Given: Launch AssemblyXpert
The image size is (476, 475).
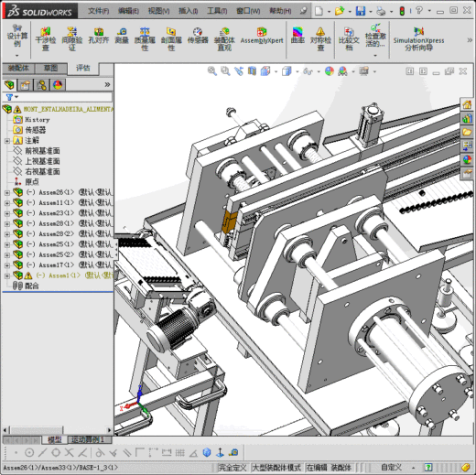Looking at the screenshot, I should click(x=262, y=36).
